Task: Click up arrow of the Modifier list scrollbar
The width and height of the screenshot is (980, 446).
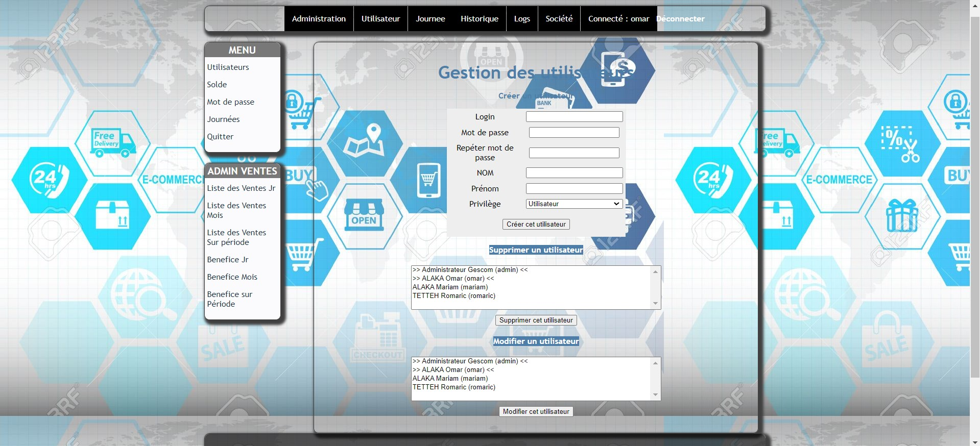Action: coord(655,363)
